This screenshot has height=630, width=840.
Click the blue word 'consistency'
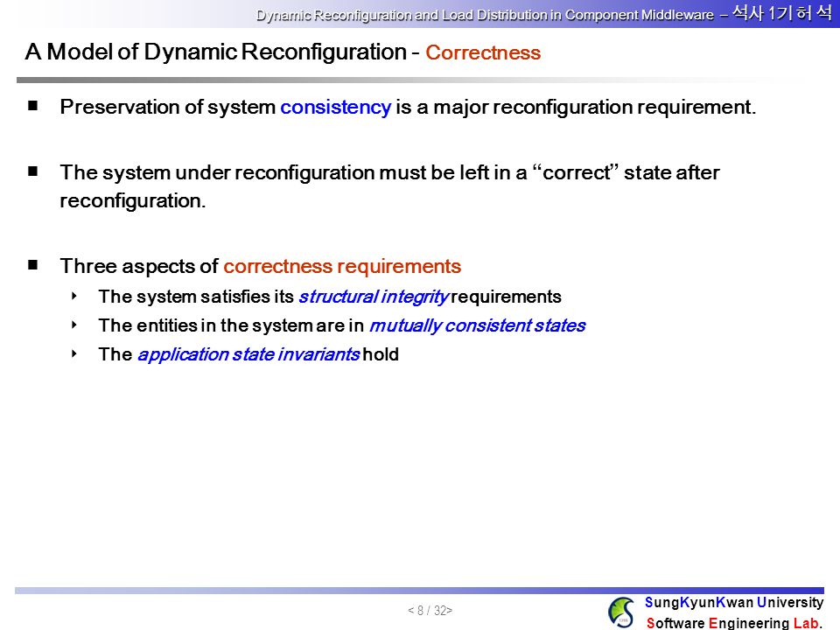point(335,107)
